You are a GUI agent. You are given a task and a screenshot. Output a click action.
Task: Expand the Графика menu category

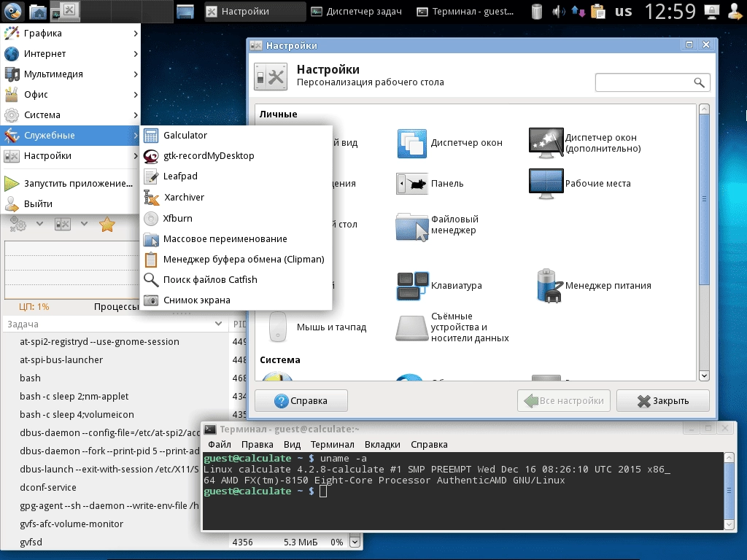click(x=71, y=34)
